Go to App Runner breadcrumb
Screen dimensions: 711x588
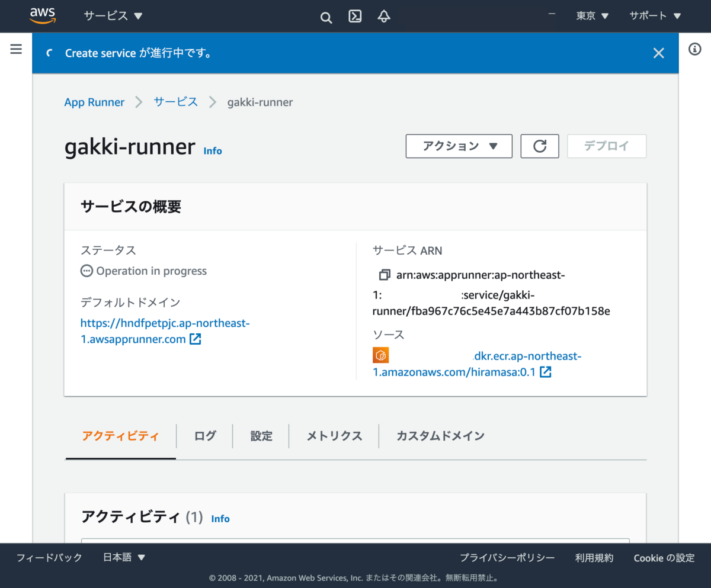coord(94,102)
